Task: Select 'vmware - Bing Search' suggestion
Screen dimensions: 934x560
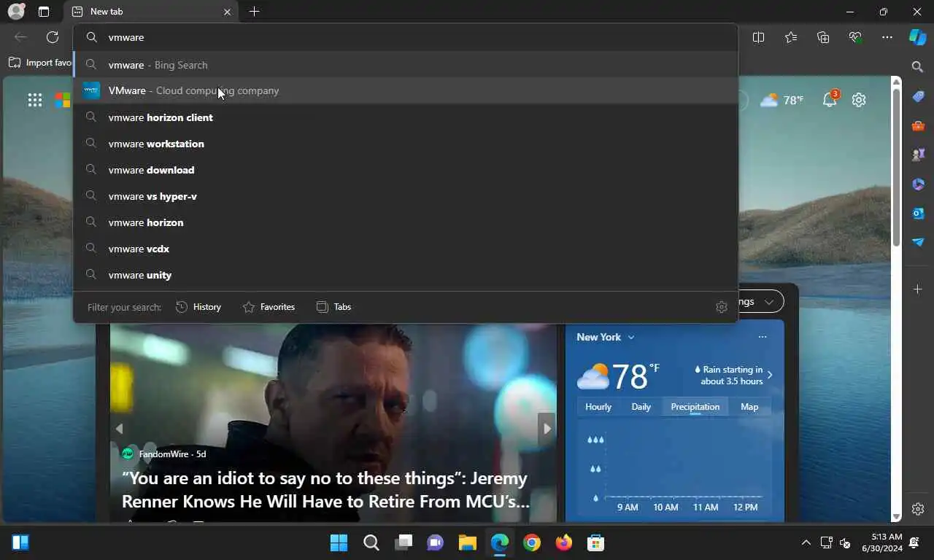Action: click(x=406, y=65)
